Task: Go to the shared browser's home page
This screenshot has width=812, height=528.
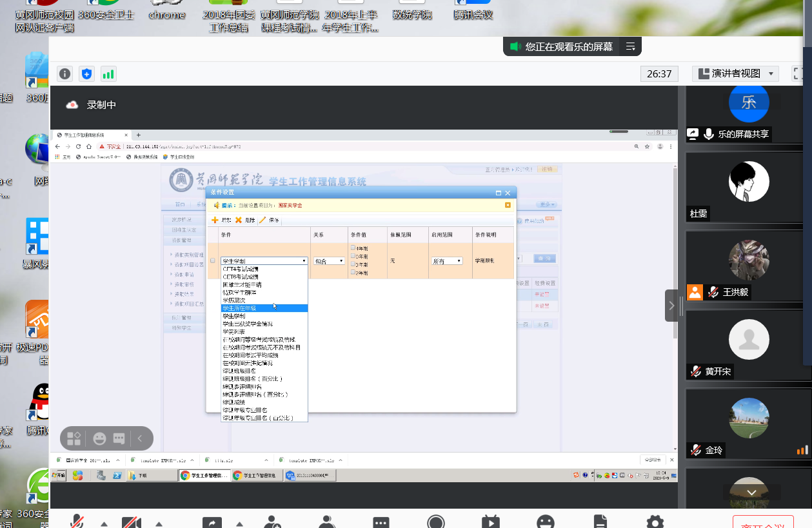Action: pyautogui.click(x=88, y=146)
